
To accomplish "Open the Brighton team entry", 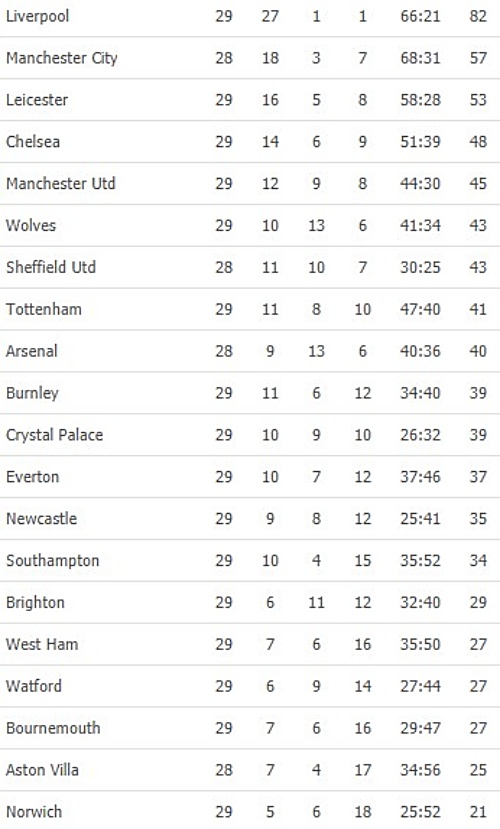I will tap(35, 603).
